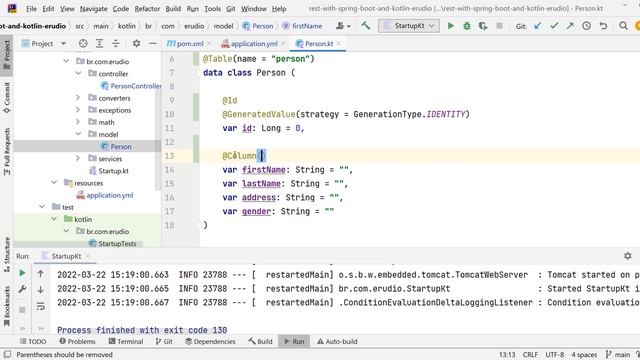Expand all in Project panel
The height and width of the screenshot is (360, 640).
click(100, 43)
